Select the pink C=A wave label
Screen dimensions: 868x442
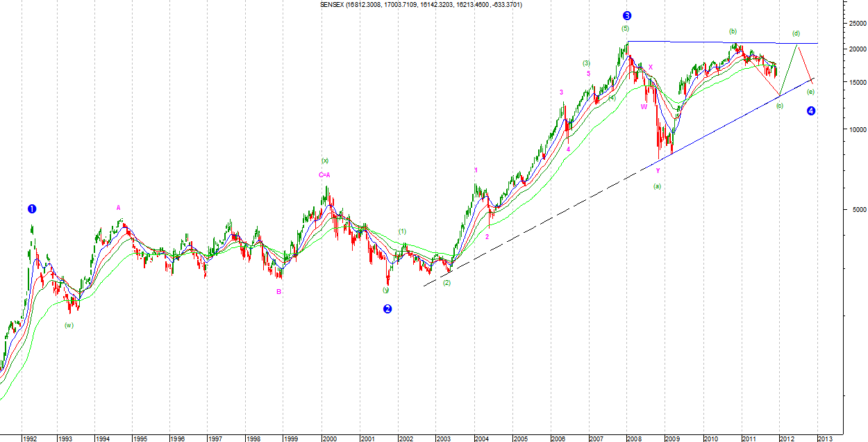(x=324, y=175)
